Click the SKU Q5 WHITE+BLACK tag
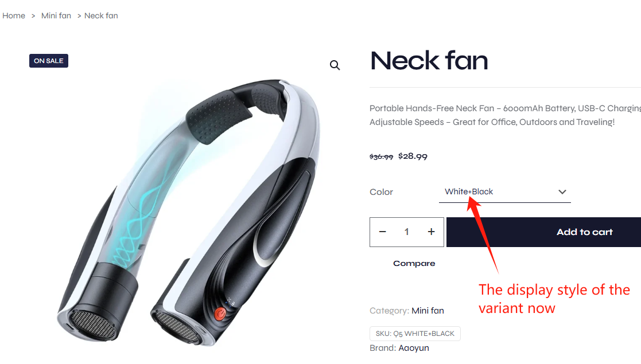Image resolution: width=641 pixels, height=364 pixels. pos(415,334)
